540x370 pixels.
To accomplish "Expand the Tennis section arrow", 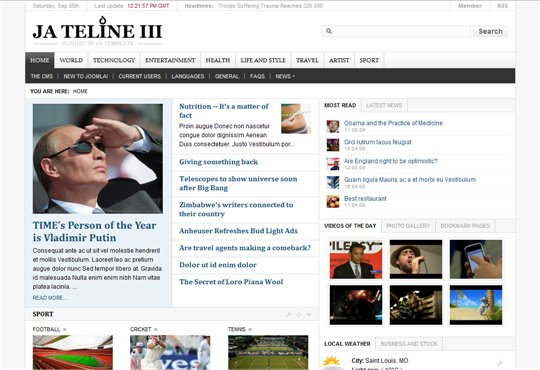I will (x=250, y=329).
